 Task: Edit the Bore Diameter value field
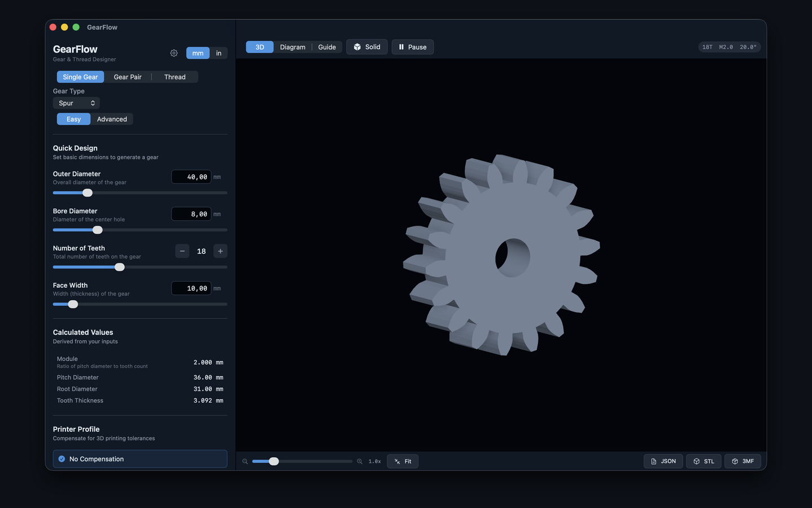coord(191,214)
